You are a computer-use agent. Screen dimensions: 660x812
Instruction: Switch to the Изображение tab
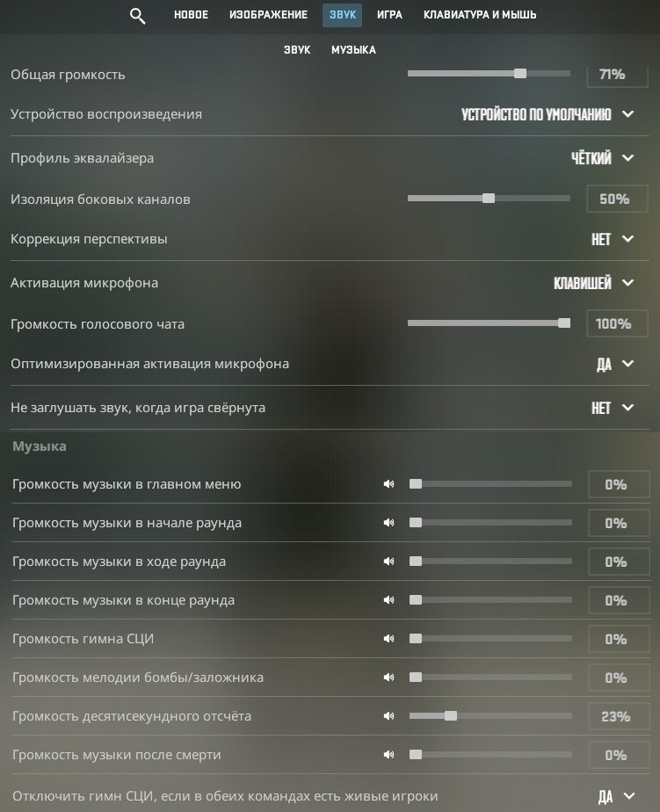pyautogui.click(x=268, y=15)
